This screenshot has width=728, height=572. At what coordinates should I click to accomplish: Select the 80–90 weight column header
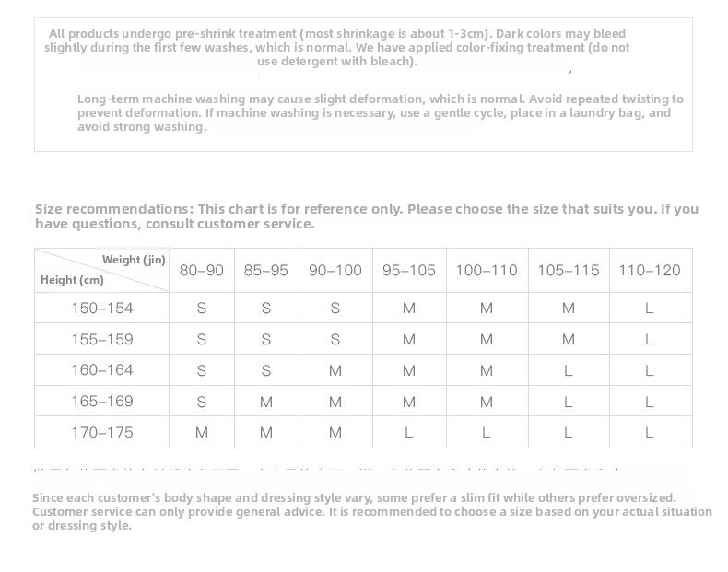[202, 270]
